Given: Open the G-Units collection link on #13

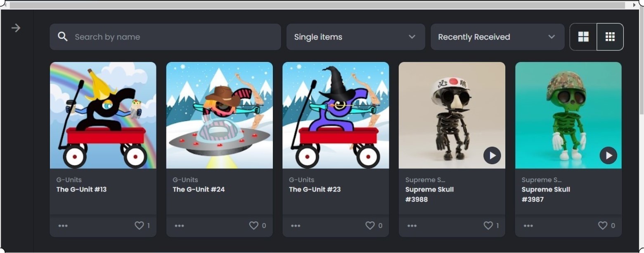Looking at the screenshot, I should point(69,180).
